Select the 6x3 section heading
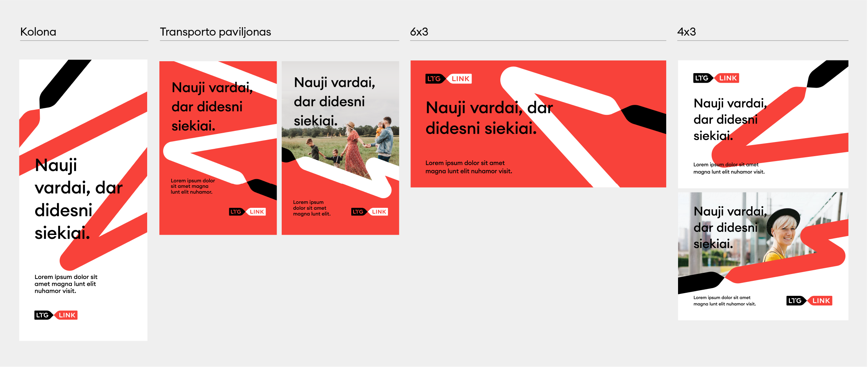This screenshot has height=367, width=868. (419, 32)
